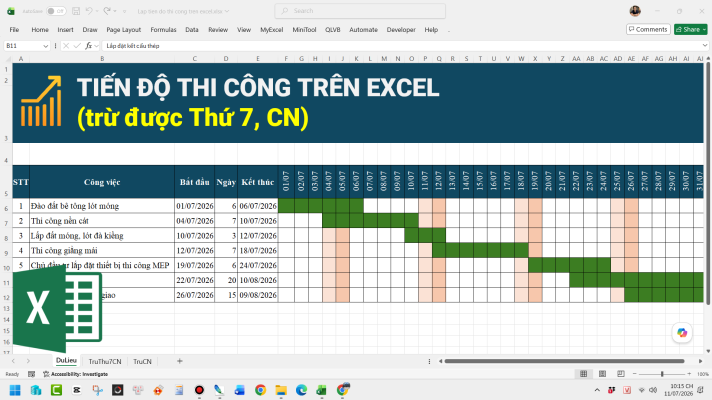Open the View ribbon tab

[244, 30]
